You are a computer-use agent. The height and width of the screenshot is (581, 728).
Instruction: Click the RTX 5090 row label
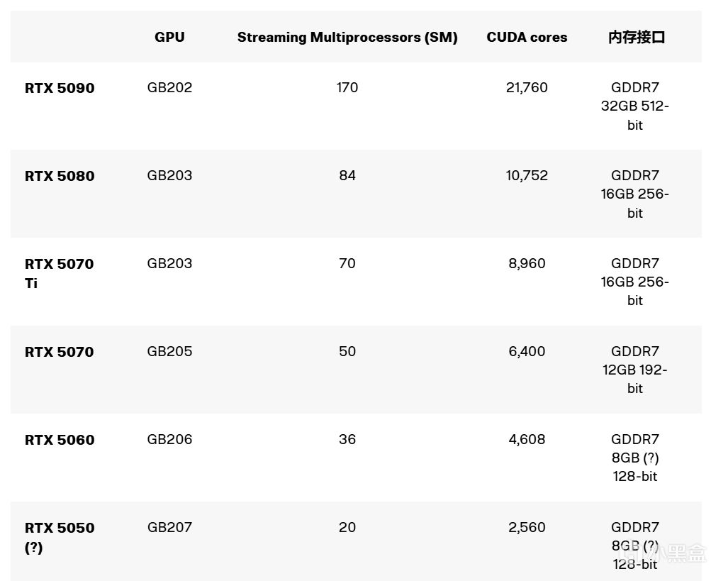(60, 88)
